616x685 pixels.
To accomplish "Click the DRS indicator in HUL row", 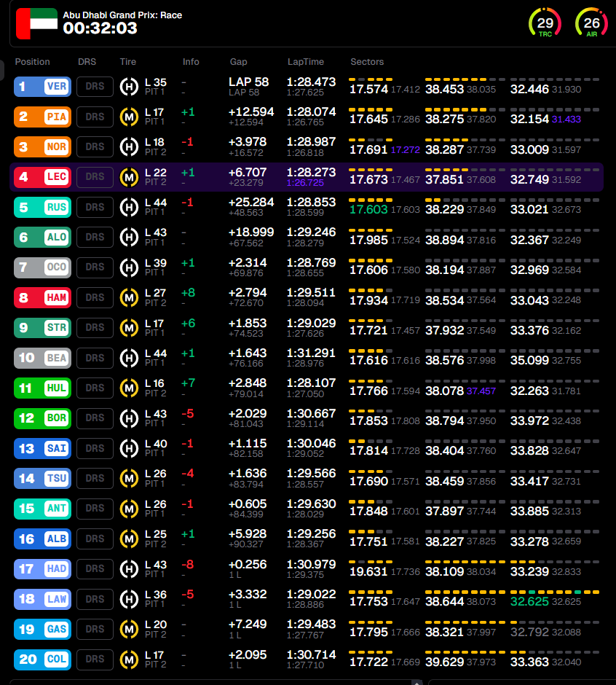I will click(x=95, y=388).
